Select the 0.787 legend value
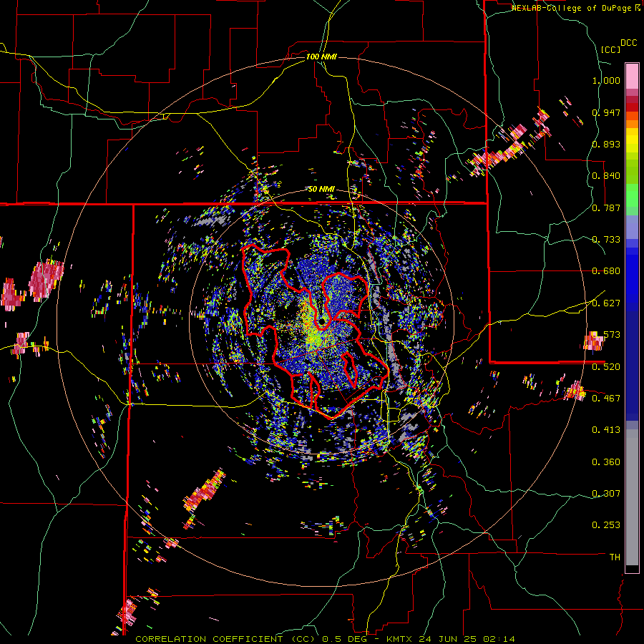This screenshot has width=644, height=644. [x=606, y=208]
